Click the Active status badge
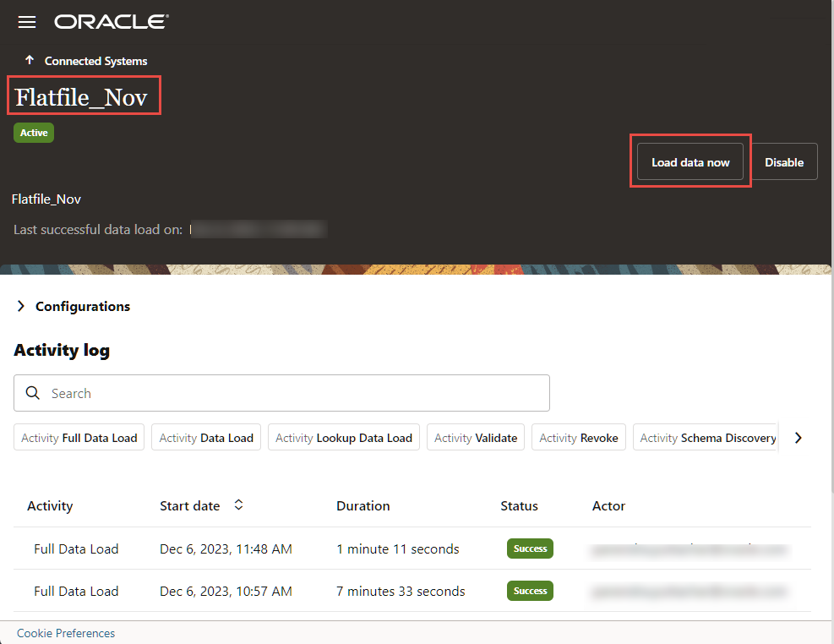Screen dimensions: 834x644 [x=34, y=133]
